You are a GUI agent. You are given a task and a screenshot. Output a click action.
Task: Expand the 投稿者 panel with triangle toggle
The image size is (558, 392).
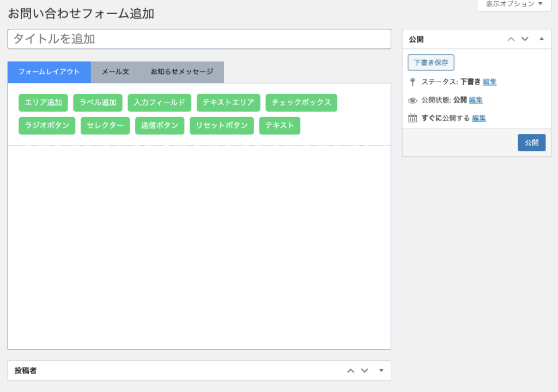coord(381,371)
